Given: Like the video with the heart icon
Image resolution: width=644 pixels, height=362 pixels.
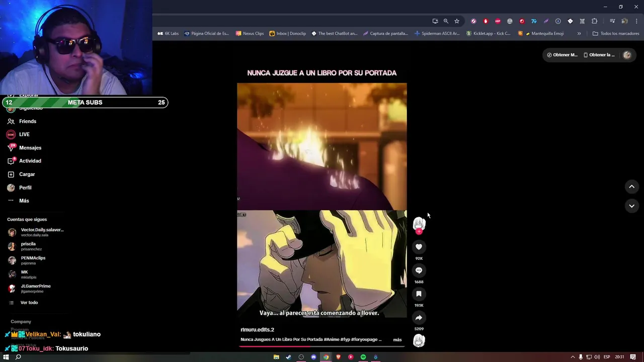Looking at the screenshot, I should point(419,247).
